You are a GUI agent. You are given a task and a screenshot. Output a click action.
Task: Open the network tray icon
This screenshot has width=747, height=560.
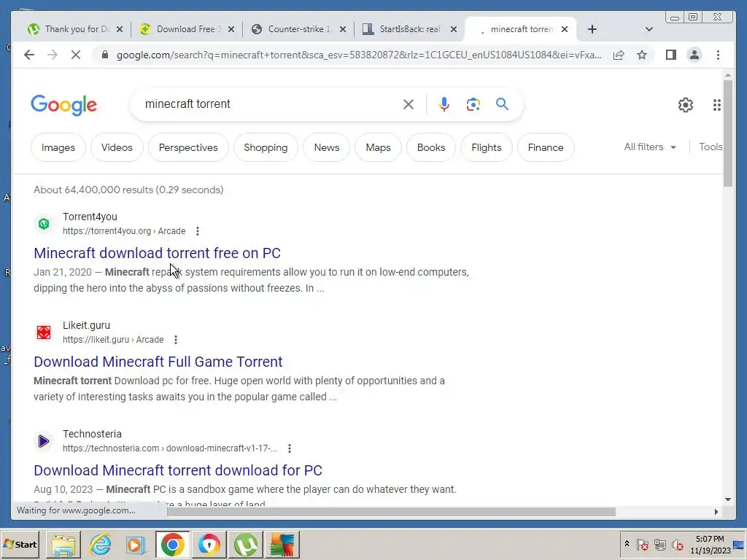[659, 544]
